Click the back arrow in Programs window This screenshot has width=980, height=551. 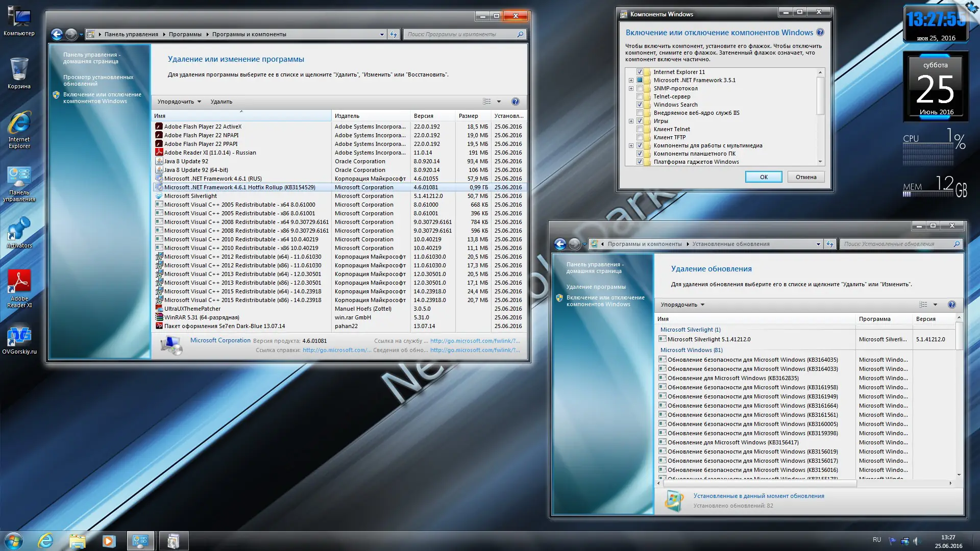(57, 34)
